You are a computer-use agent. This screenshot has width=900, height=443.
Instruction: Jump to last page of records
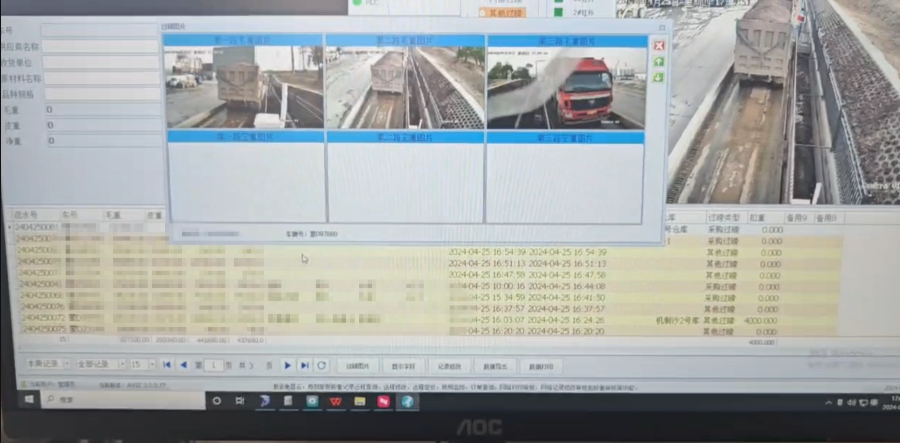[305, 366]
